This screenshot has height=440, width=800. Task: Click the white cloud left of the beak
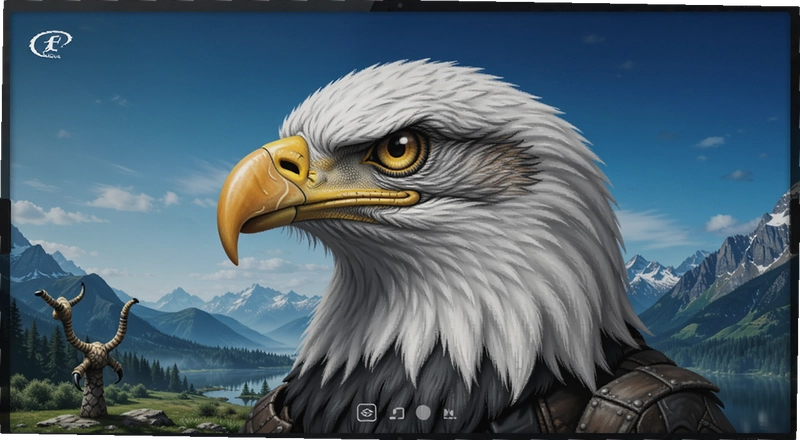(x=124, y=199)
